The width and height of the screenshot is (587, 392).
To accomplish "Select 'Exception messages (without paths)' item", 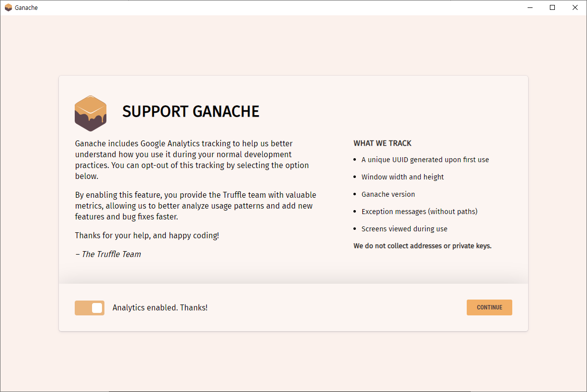I will pos(419,212).
